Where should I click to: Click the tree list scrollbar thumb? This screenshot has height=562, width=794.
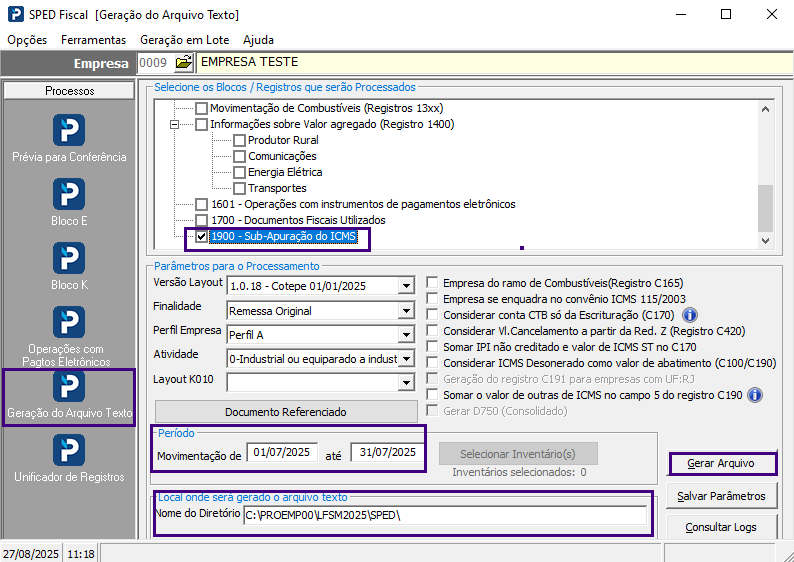[766, 208]
